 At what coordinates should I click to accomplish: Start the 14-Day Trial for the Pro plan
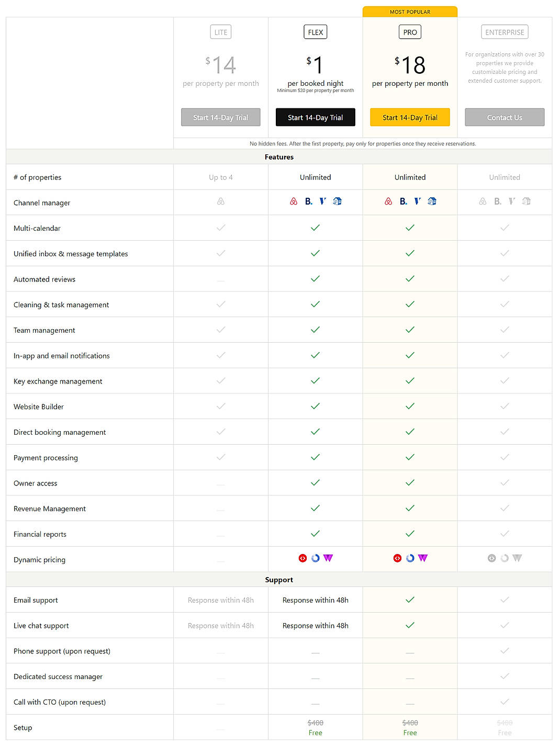pyautogui.click(x=410, y=117)
